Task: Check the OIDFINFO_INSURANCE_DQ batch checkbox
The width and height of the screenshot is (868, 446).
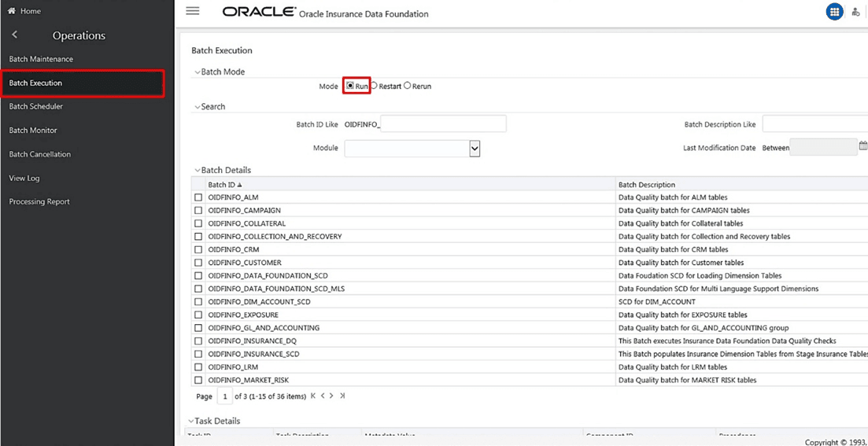Action: point(198,341)
